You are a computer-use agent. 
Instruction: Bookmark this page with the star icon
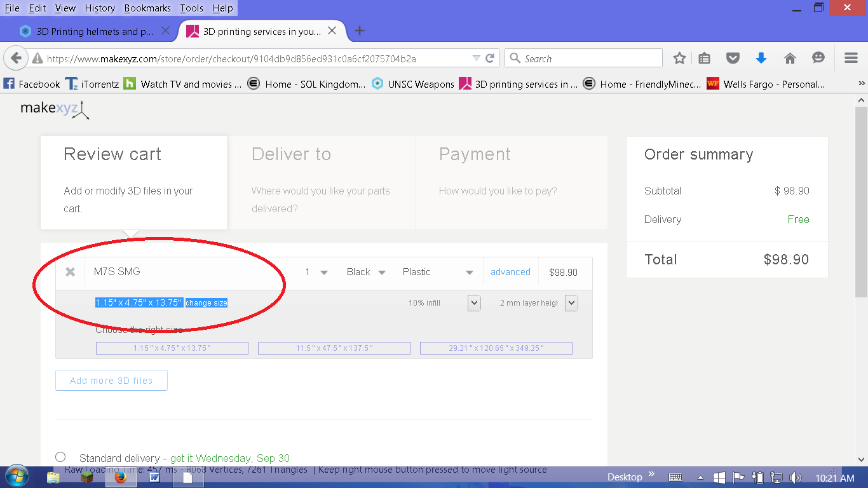[679, 58]
